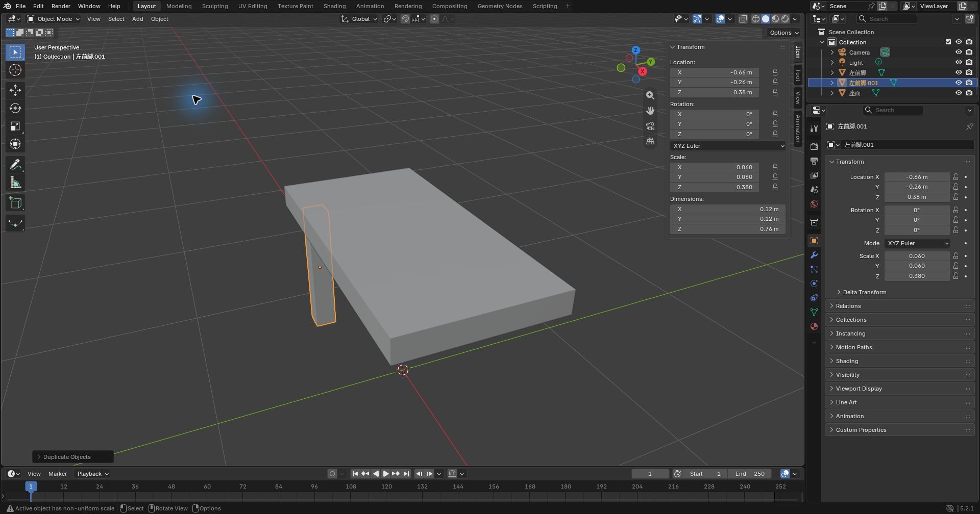Open the Render properties tab
The width and height of the screenshot is (980, 514).
click(x=814, y=146)
